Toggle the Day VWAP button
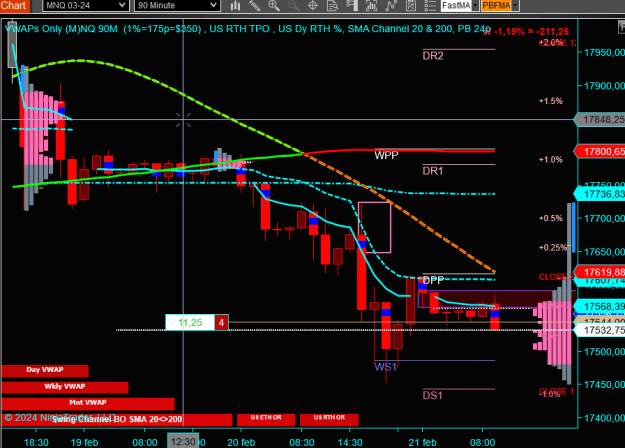The width and height of the screenshot is (625, 448). tap(45, 371)
